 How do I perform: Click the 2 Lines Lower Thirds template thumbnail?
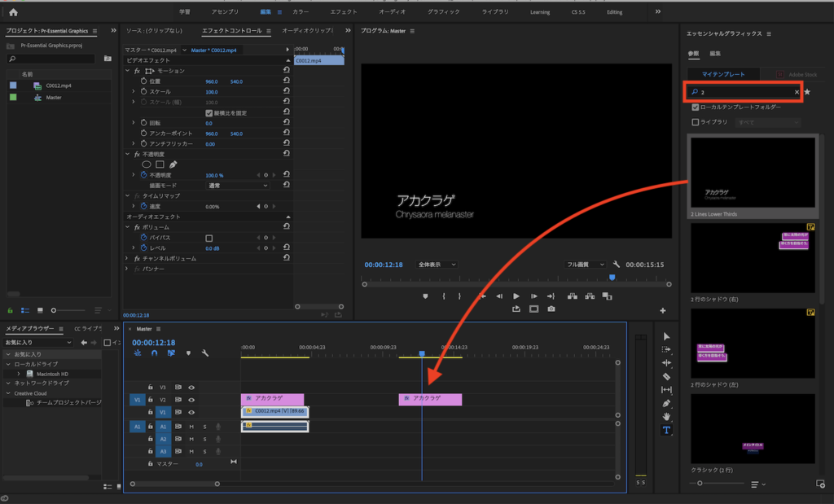753,173
